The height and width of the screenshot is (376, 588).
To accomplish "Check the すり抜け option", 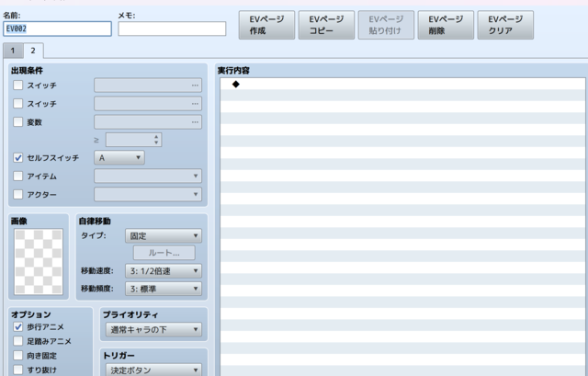I will click(x=18, y=370).
